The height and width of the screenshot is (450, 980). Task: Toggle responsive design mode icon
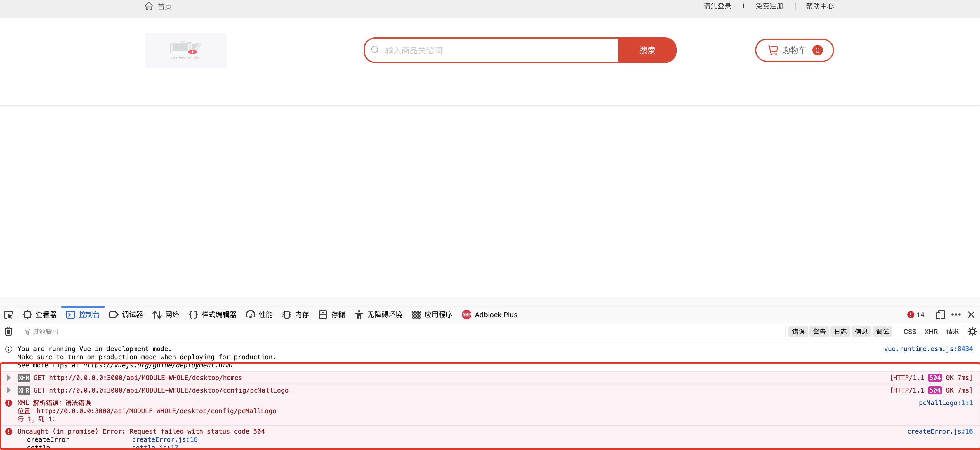coord(940,315)
